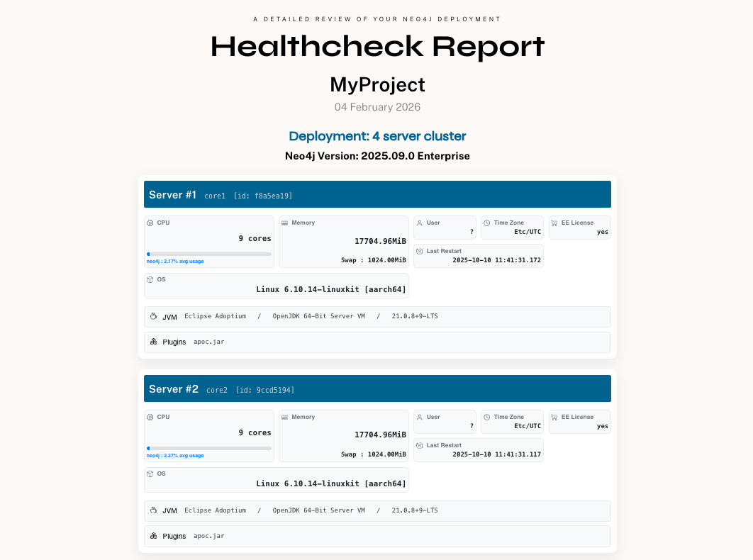
Task: Click Server #2 User value question mark
Action: click(472, 426)
